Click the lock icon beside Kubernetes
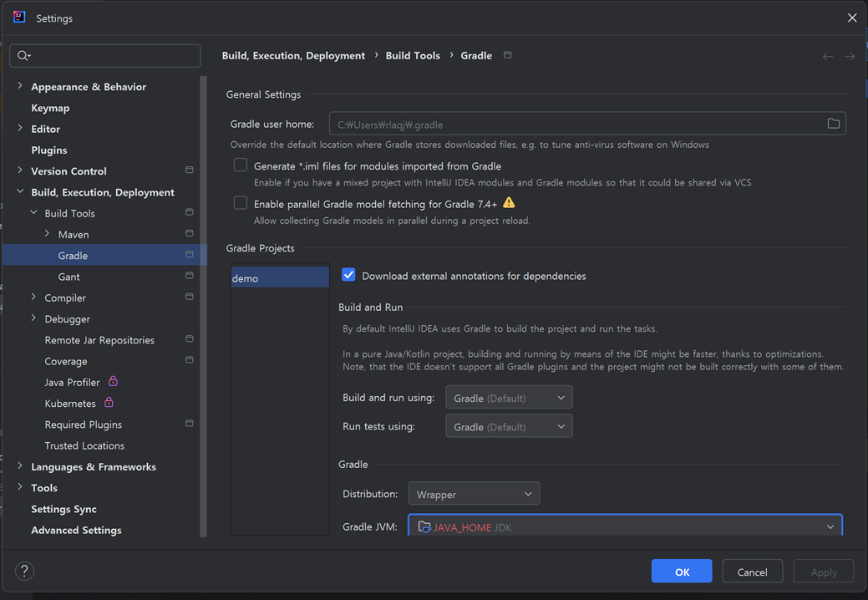The height and width of the screenshot is (600, 868). (x=109, y=403)
